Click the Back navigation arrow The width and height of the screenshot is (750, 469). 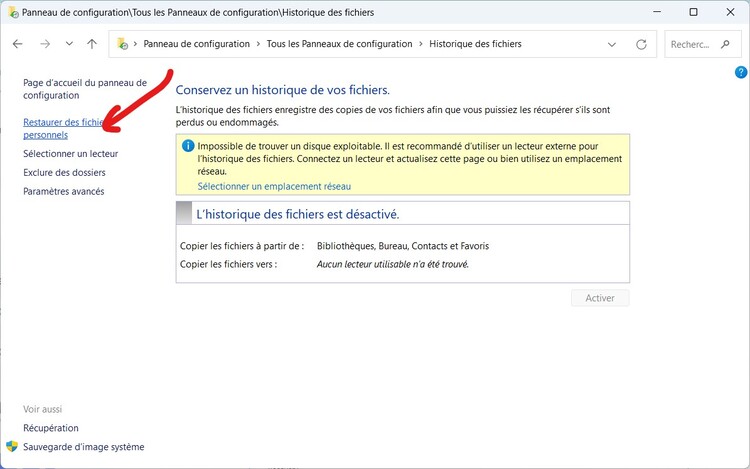click(18, 44)
